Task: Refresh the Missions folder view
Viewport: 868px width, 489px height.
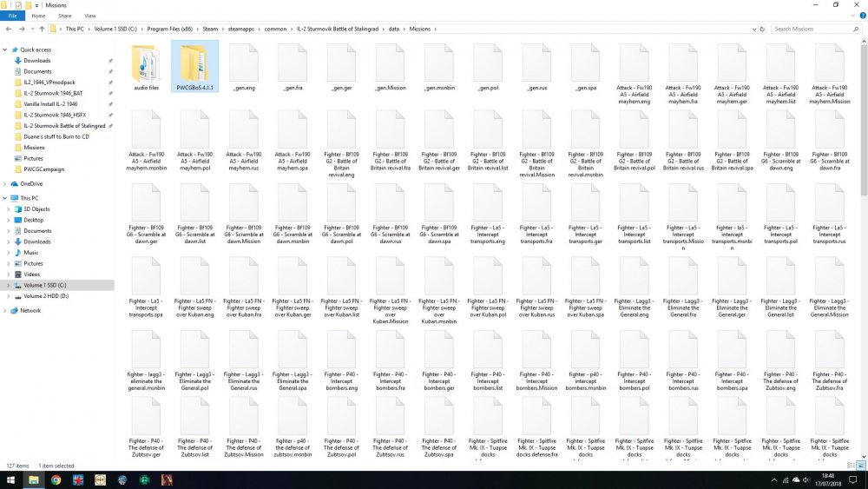Action: (762, 29)
